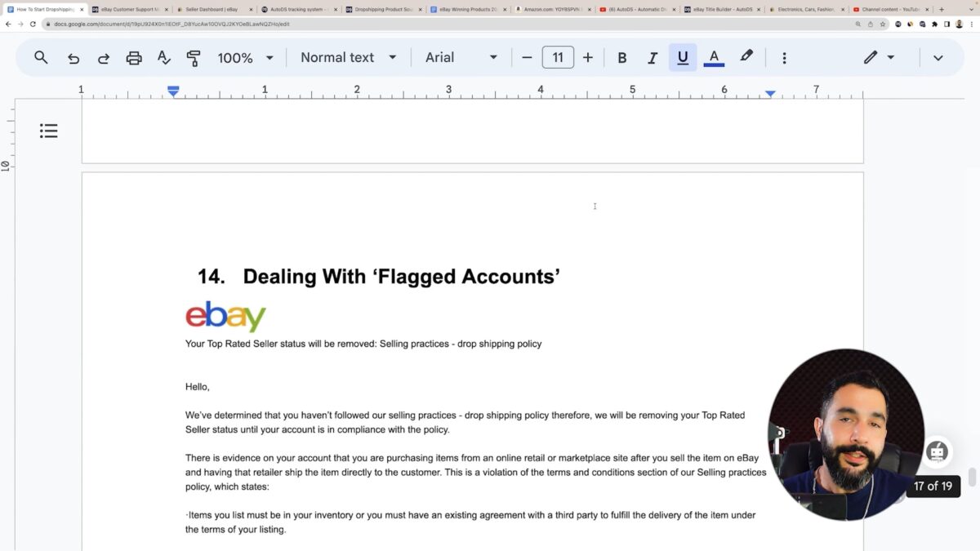Show the document outline
Screen dimensions: 980x551
click(x=49, y=131)
